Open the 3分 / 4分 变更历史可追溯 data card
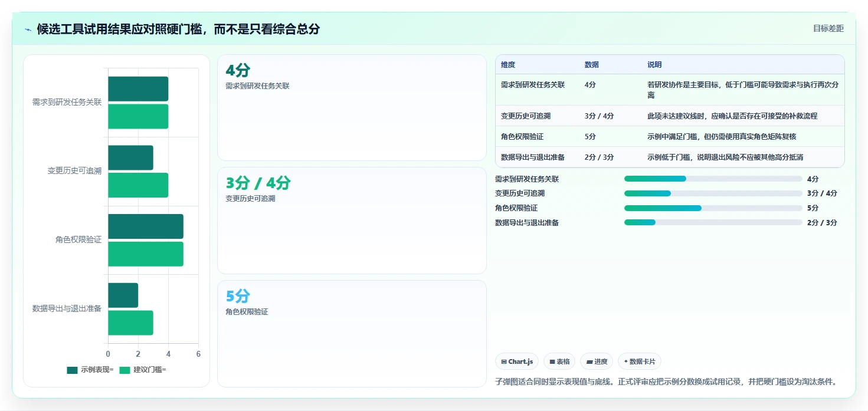 [352, 221]
